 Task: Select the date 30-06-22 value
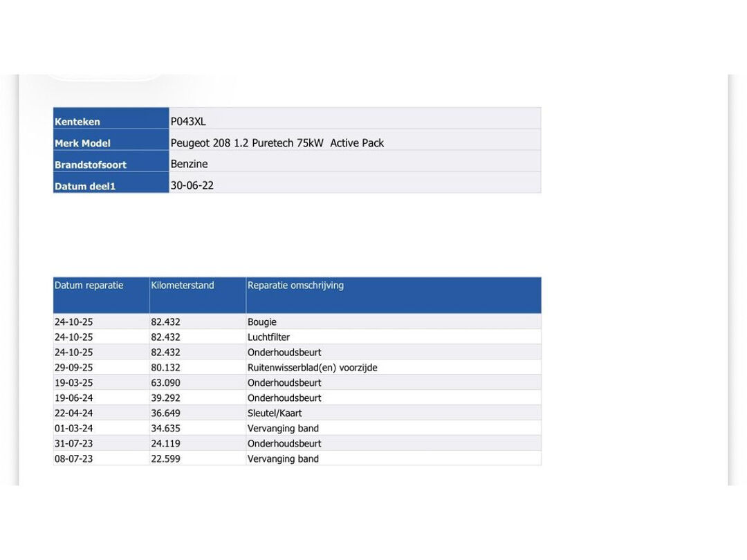[x=192, y=185]
